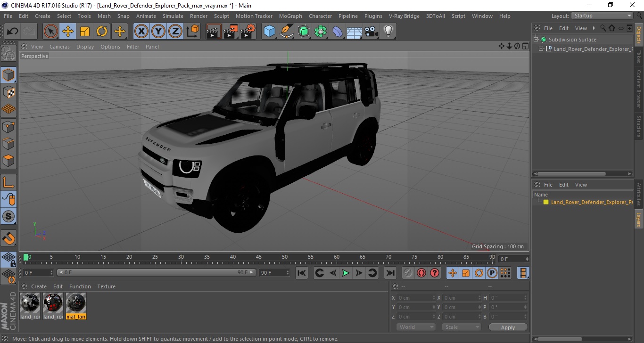Open viewport Display menu
This screenshot has width=644, height=343.
click(85, 47)
